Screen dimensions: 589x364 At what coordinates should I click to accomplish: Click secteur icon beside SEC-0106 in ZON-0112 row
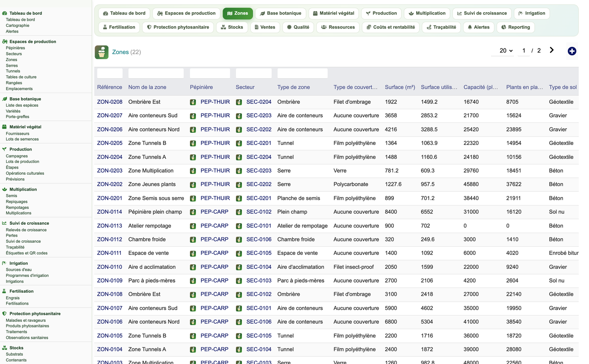(x=239, y=240)
